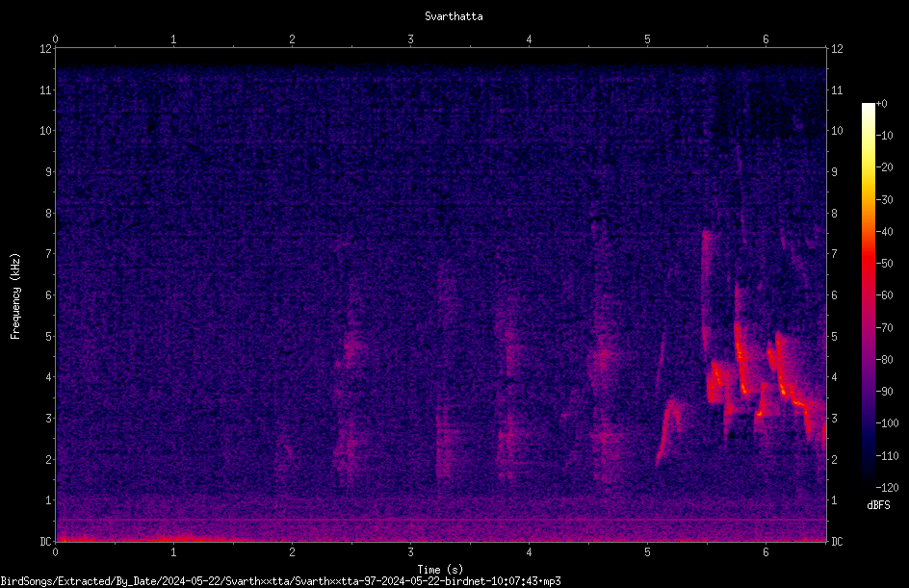This screenshot has height=588, width=909.
Task: Click the 3 second mark on bottom time axis
Action: tap(410, 552)
